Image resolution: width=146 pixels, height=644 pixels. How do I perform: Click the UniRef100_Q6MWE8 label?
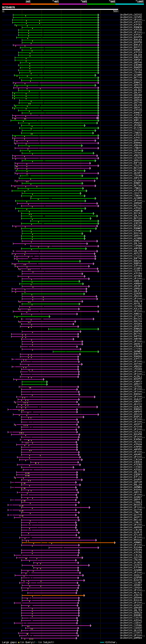point(131,352)
